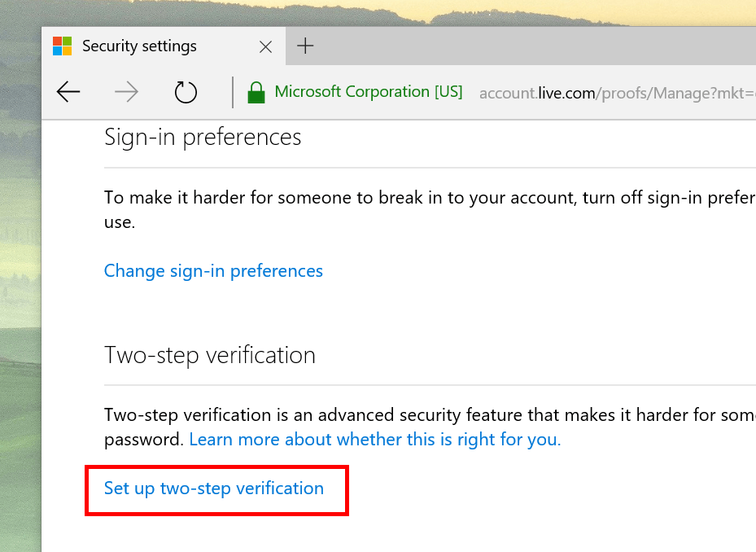The image size is (756, 552).
Task: Click the back navigation arrow
Action: (x=68, y=92)
